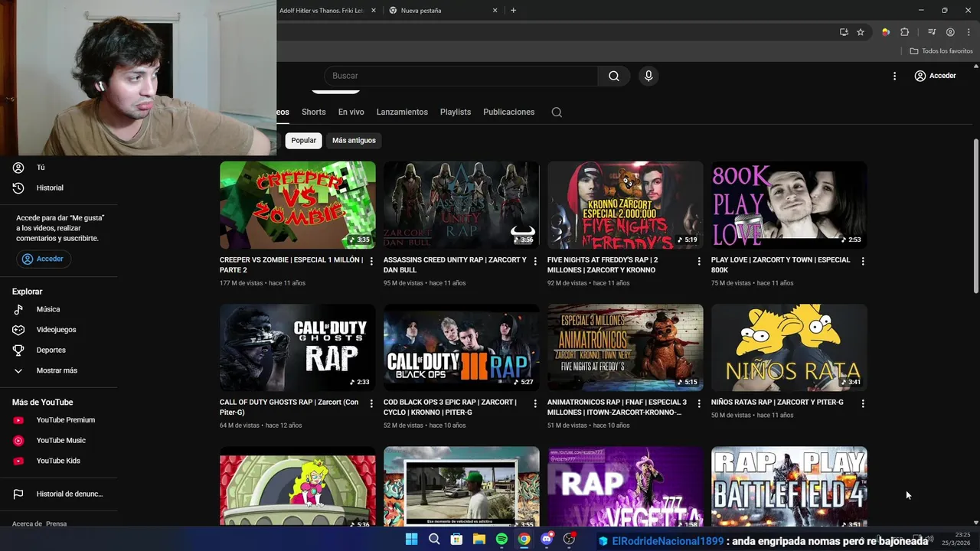
Task: Open Spotify from the taskbar
Action: click(501, 540)
